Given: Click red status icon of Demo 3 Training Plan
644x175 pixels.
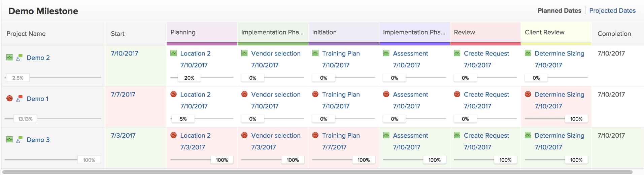Looking at the screenshot, I should coord(315,135).
